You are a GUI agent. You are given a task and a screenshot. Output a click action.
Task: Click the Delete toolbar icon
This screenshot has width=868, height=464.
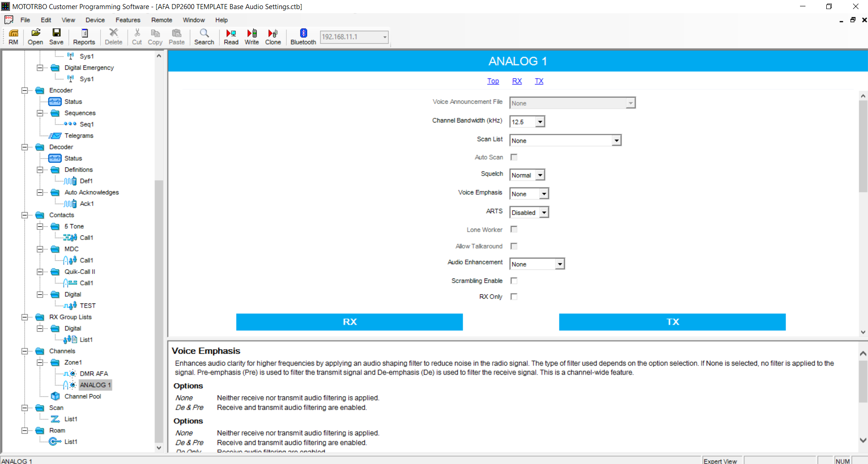[114, 36]
